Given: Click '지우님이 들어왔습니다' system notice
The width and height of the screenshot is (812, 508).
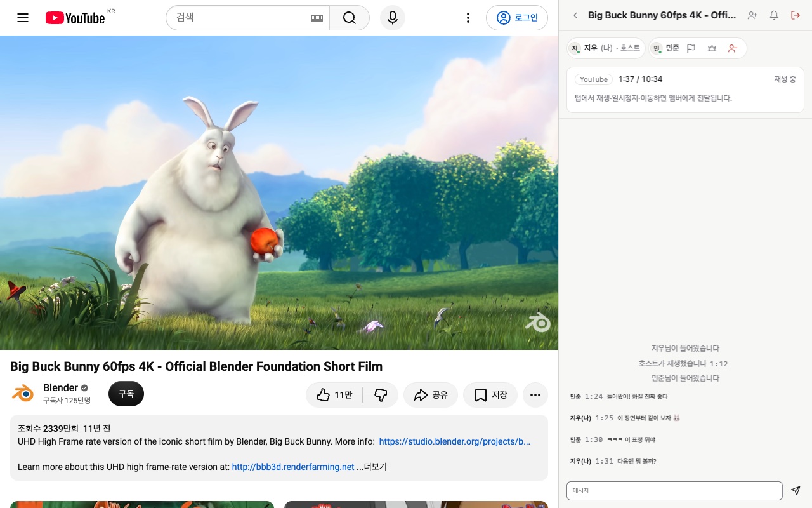Looking at the screenshot, I should click(685, 349).
